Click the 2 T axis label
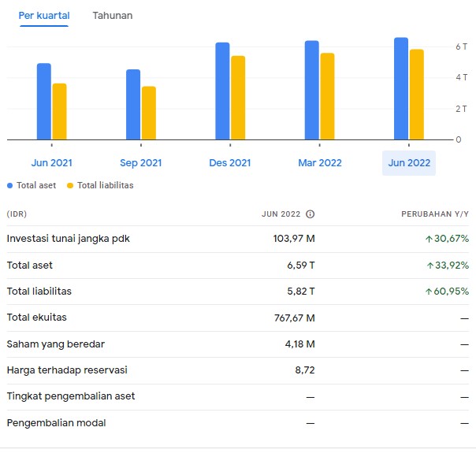 pyautogui.click(x=461, y=109)
